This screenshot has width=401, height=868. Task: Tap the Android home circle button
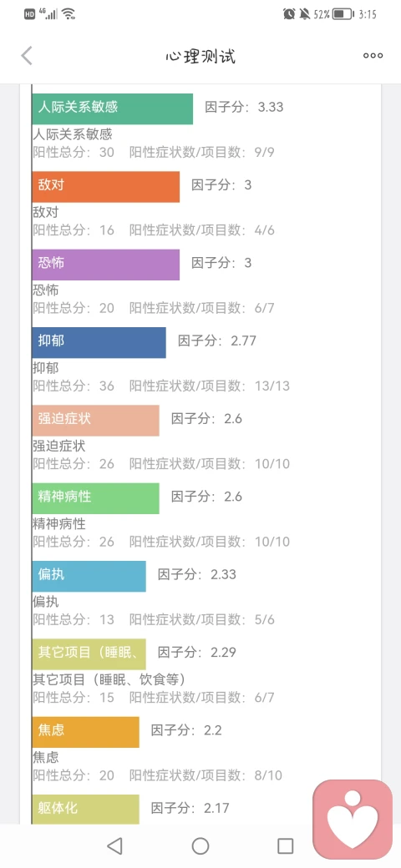200,845
